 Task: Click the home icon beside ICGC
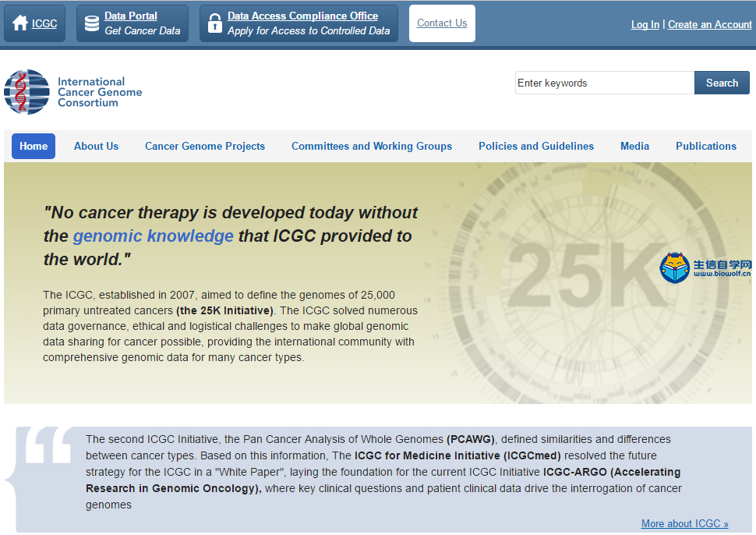click(19, 23)
